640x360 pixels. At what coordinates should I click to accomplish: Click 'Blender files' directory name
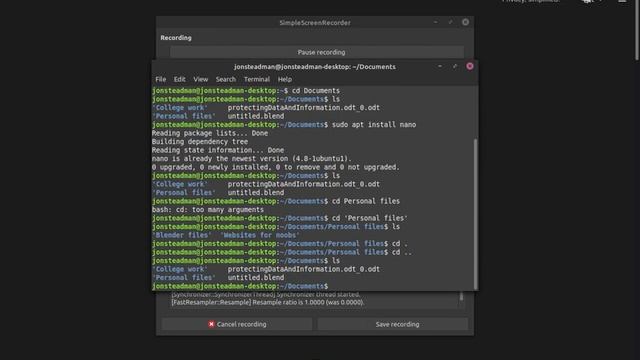[182, 235]
